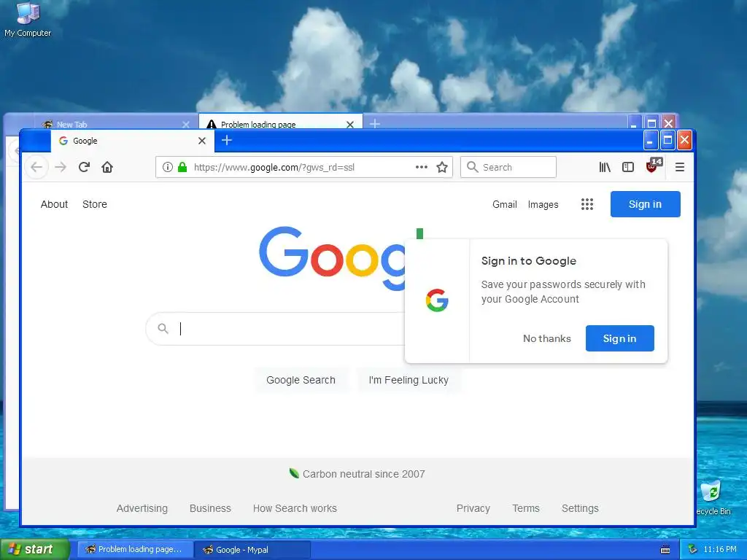Image resolution: width=747 pixels, height=560 pixels.
Task: Select Google - Mypal taskbar button
Action: pos(252,550)
